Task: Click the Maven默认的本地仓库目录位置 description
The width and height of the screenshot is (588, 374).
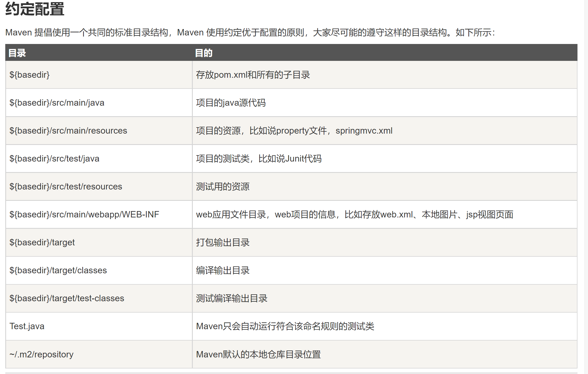Action: tap(258, 354)
